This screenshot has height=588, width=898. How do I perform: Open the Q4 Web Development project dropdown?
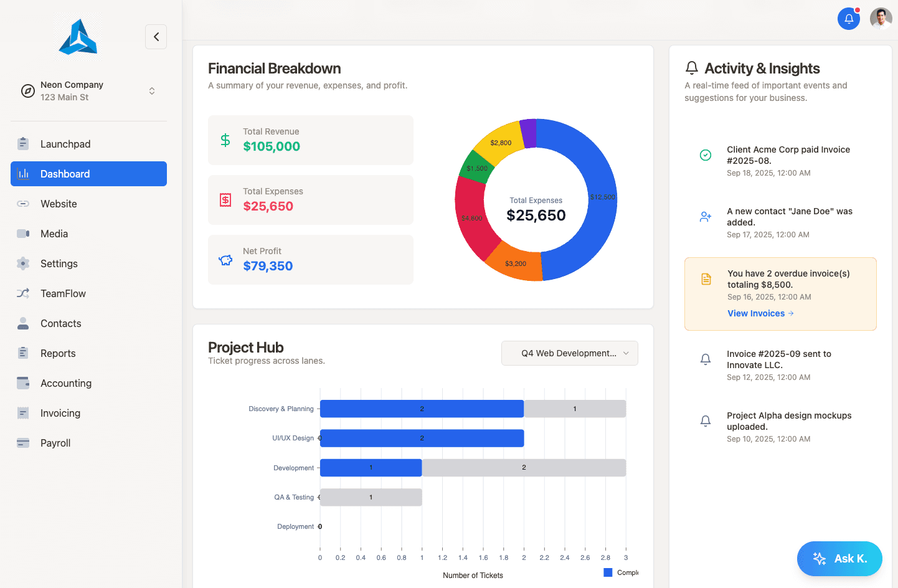point(569,353)
